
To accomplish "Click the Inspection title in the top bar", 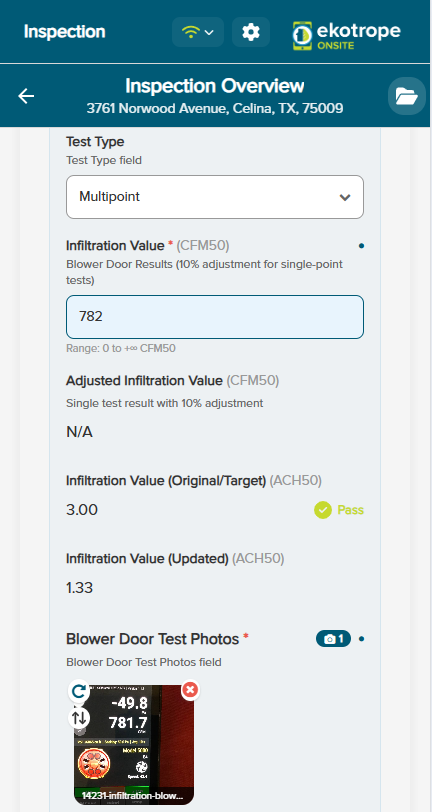I will 64,32.
